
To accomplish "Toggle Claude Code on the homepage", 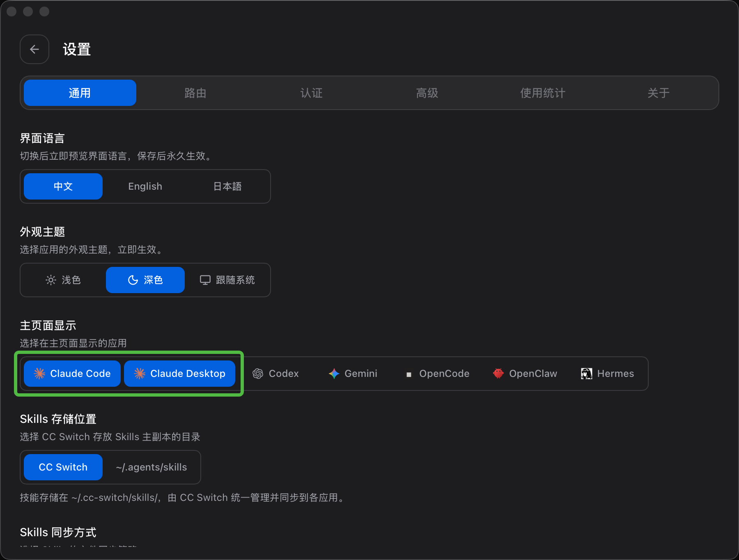I will (x=72, y=374).
